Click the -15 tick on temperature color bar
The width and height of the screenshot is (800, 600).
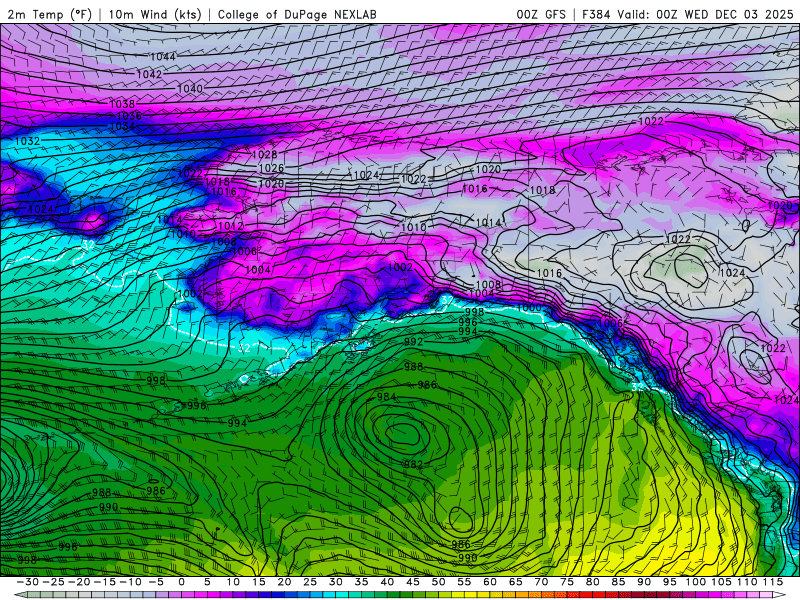(105, 582)
